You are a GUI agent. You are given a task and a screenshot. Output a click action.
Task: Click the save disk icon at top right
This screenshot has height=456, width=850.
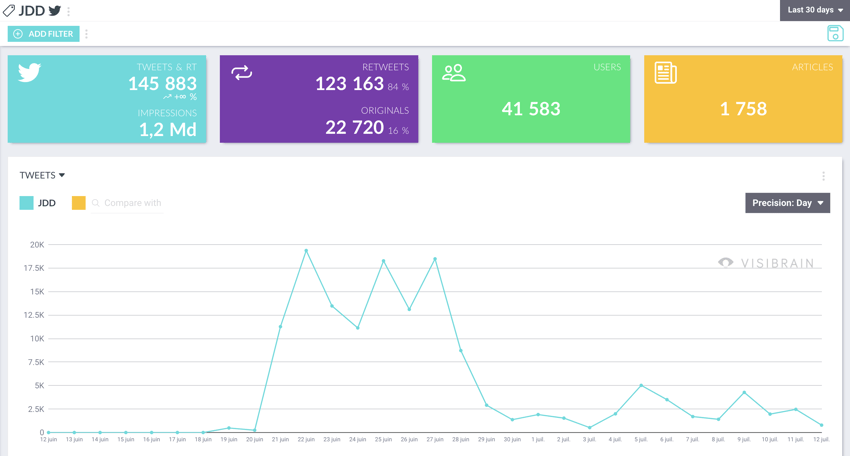click(835, 34)
